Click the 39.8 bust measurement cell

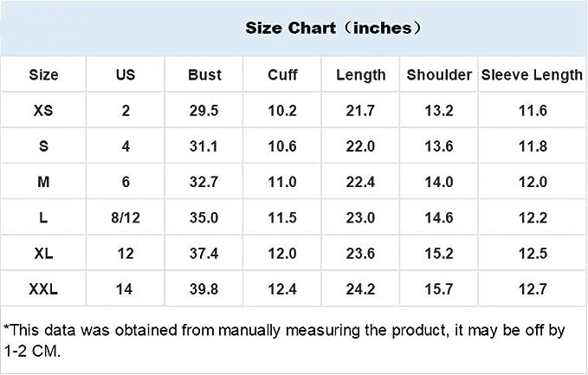[x=204, y=288]
